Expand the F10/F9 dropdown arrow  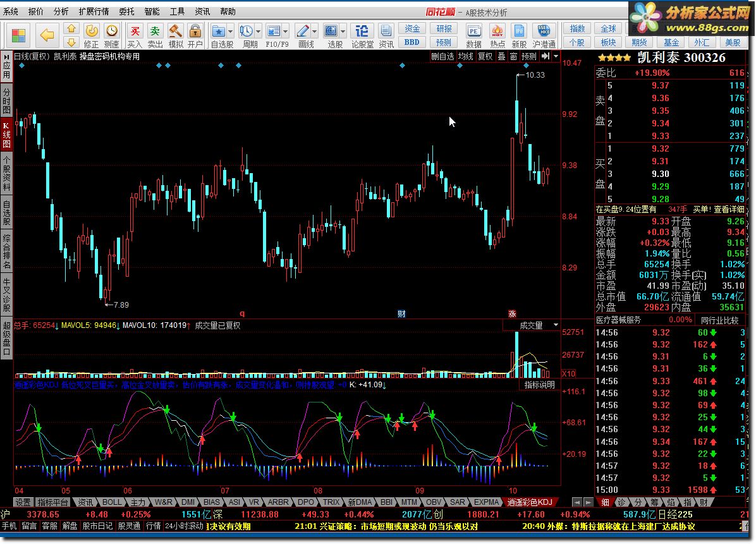tap(286, 32)
